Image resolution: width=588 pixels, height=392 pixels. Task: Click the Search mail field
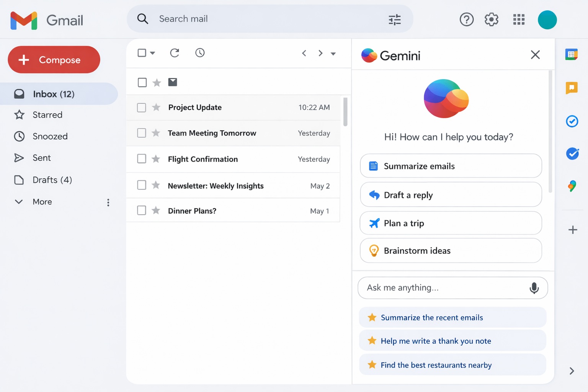[270, 19]
